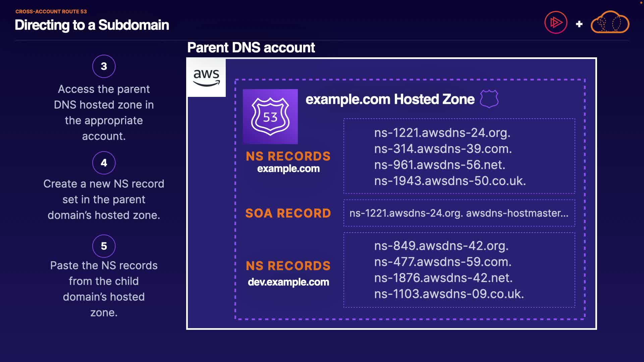Click the outlined shield badge beside Hosted Zone
Viewport: 644px width, 362px height.
coord(489,99)
